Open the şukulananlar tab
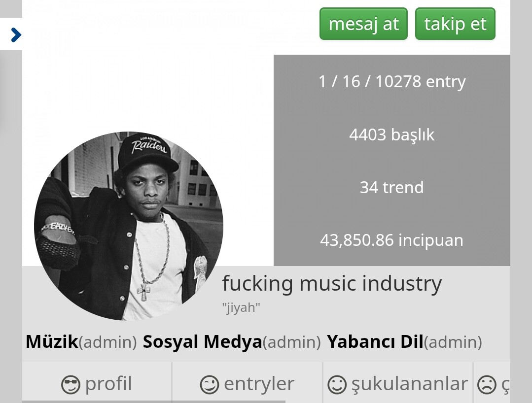 click(x=397, y=383)
